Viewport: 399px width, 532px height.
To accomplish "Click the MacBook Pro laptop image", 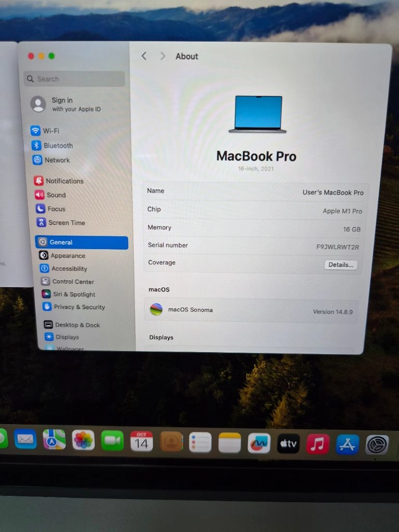I will (258, 114).
